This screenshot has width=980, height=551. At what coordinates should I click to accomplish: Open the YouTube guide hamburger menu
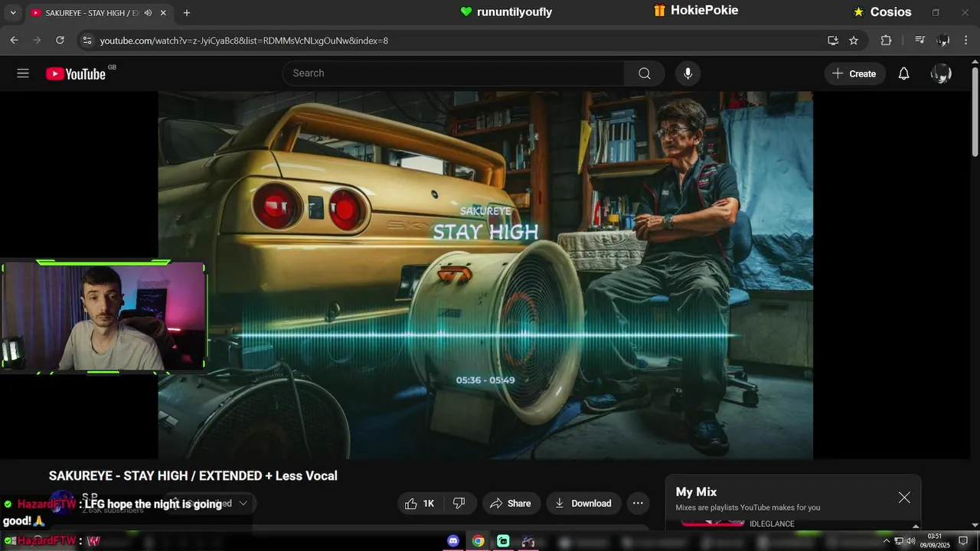[x=23, y=73]
